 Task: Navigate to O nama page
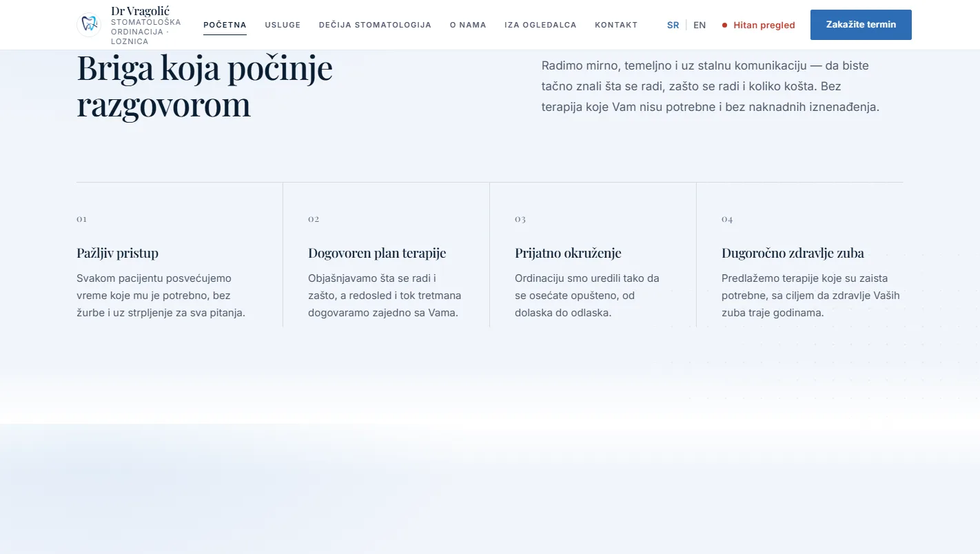pyautogui.click(x=468, y=25)
